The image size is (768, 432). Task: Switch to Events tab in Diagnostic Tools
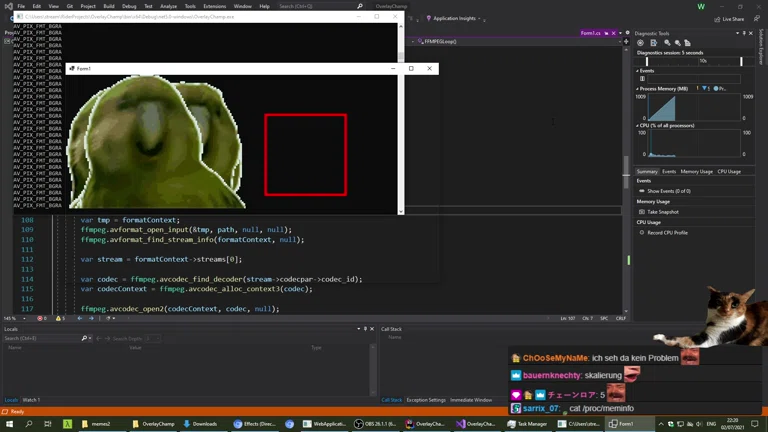coord(669,172)
